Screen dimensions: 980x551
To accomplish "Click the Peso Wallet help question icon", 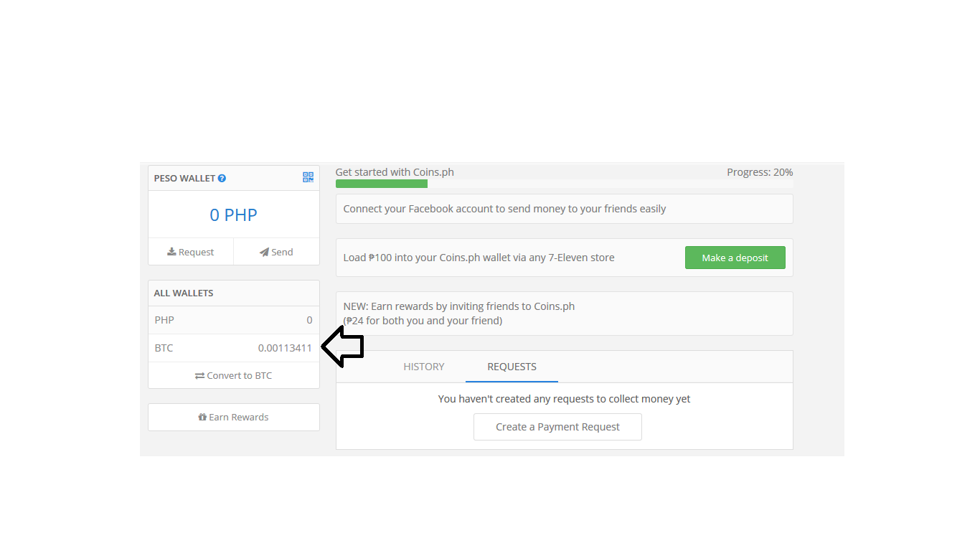I will click(222, 178).
